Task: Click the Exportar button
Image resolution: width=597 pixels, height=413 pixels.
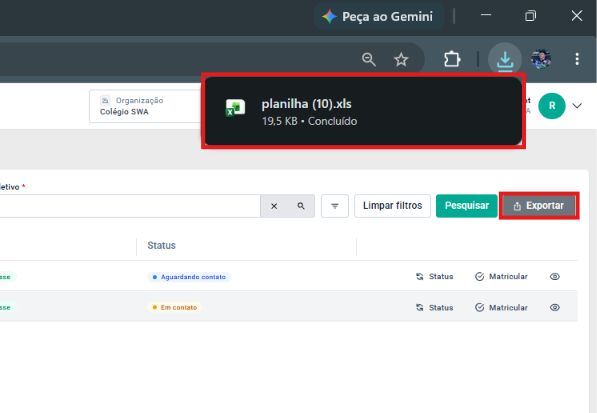Action: (539, 206)
